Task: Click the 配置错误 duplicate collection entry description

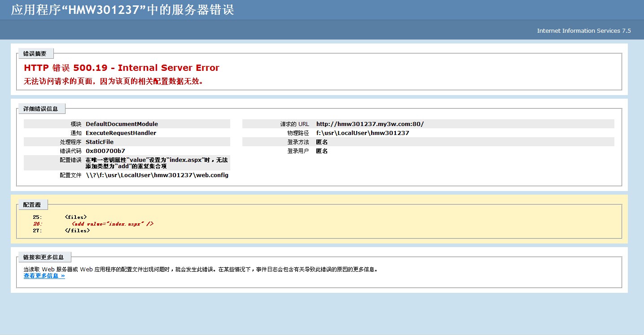Action: tap(157, 163)
